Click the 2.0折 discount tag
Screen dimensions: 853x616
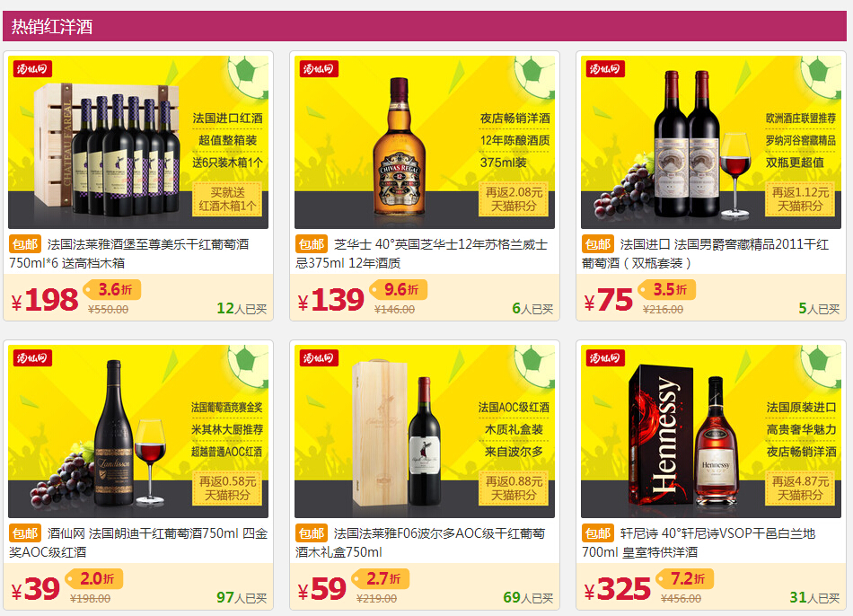(x=94, y=578)
